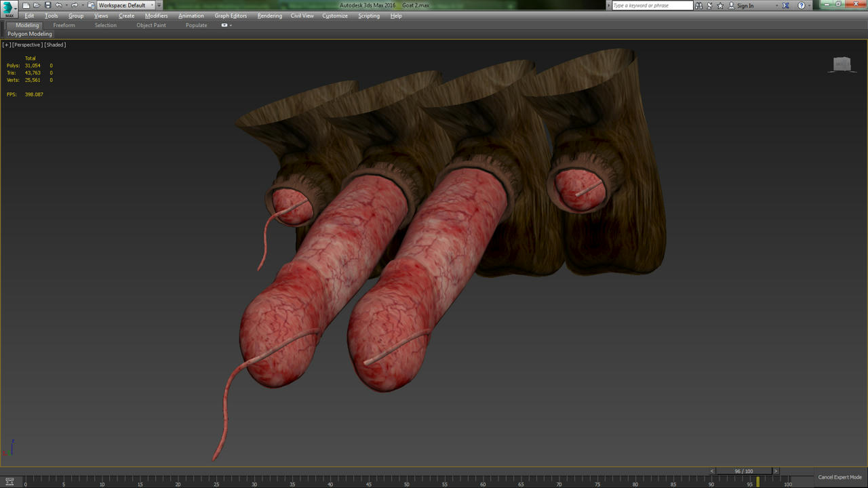Viewport: 868px width, 488px height.
Task: Open the Undo history dropdown arrow
Action: coord(66,5)
